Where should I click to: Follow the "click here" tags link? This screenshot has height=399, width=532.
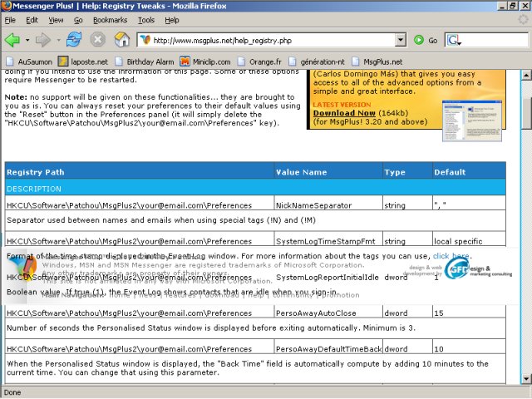pyautogui.click(x=451, y=256)
